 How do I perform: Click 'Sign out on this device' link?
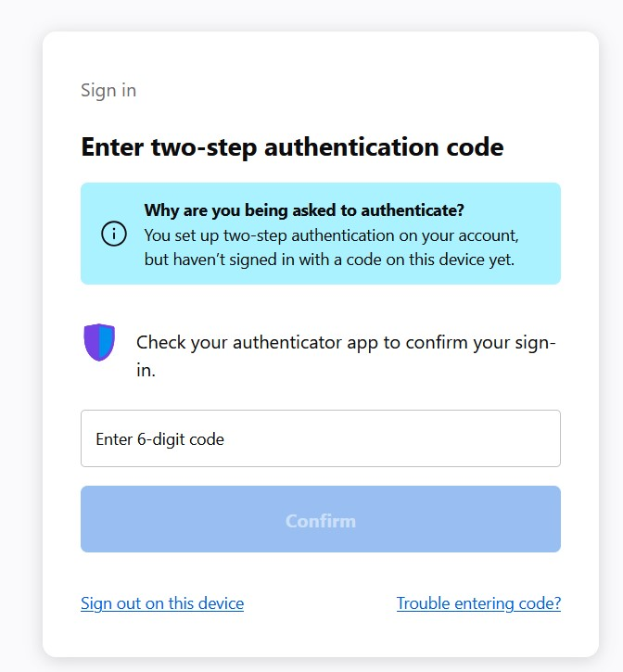click(x=162, y=603)
